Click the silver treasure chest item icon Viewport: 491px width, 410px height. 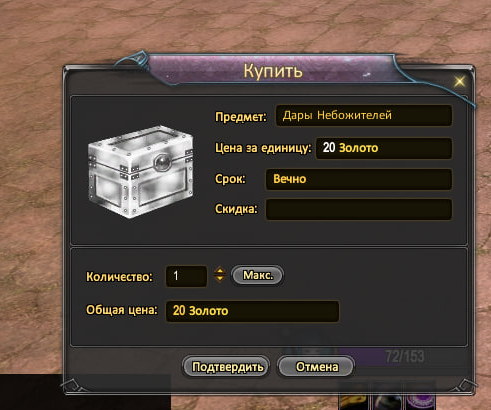(x=140, y=172)
